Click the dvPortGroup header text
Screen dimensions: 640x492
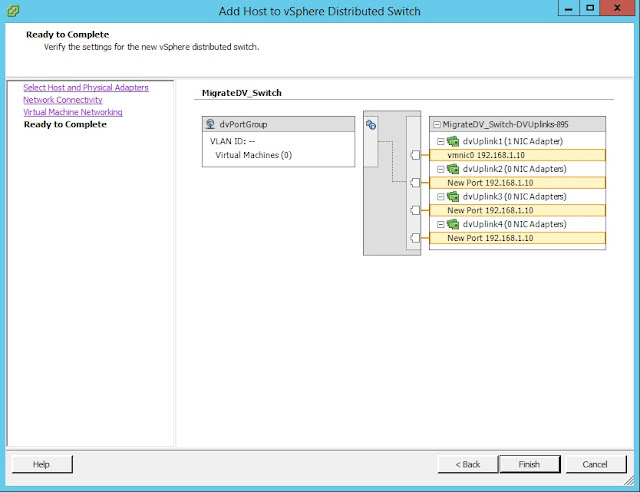[243, 124]
